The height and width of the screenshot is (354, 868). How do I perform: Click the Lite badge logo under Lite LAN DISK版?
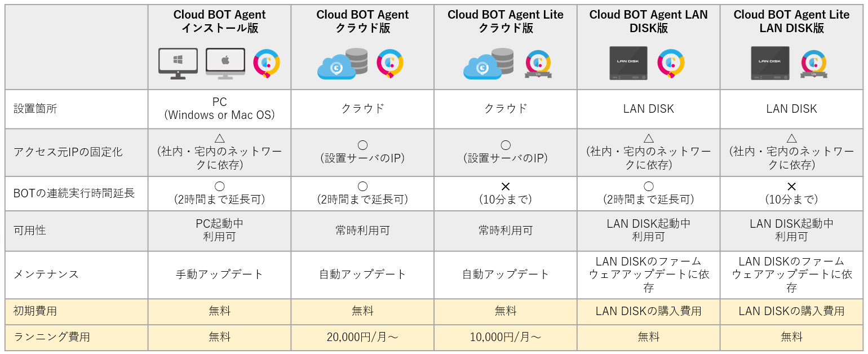tap(813, 64)
